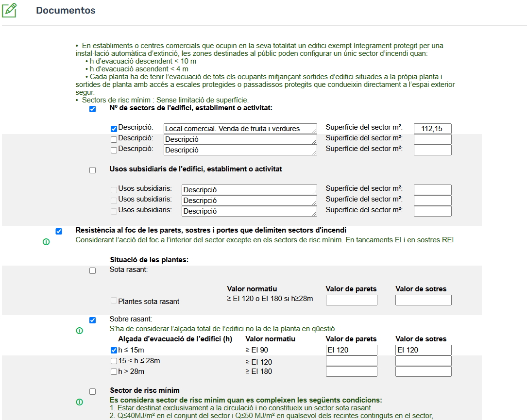Uncheck the first Descripció row checkbox
527x420 pixels.
point(114,129)
